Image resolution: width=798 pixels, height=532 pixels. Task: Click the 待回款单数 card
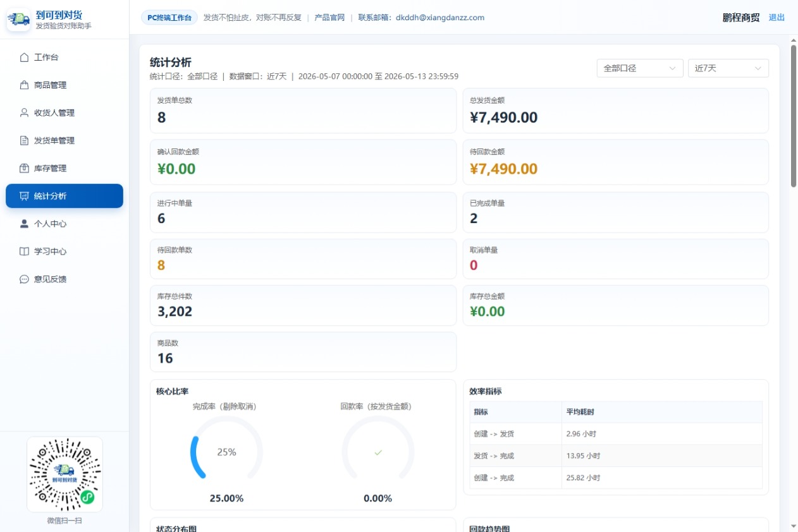click(303, 259)
